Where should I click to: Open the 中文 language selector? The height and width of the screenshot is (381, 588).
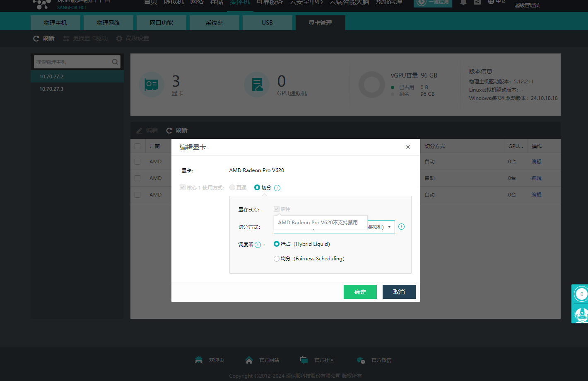point(497,2)
